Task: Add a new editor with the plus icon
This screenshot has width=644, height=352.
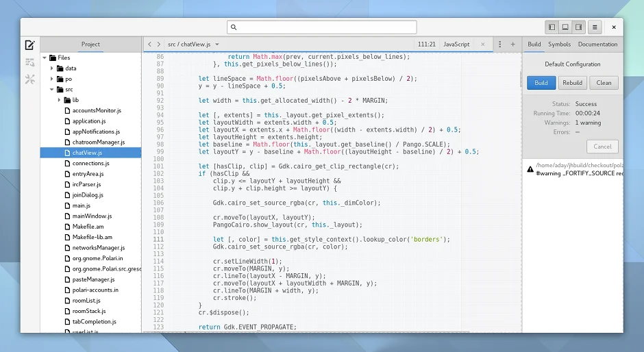Action: (x=512, y=45)
